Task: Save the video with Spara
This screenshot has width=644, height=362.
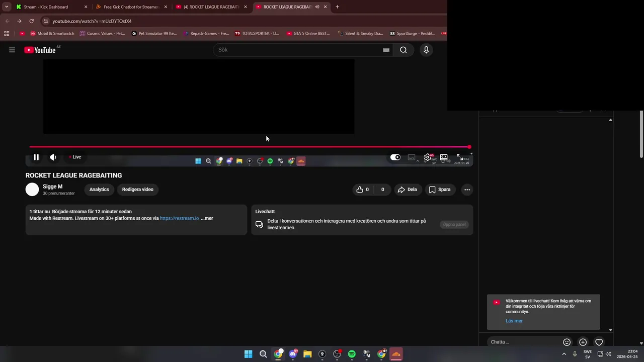Action: point(440,190)
